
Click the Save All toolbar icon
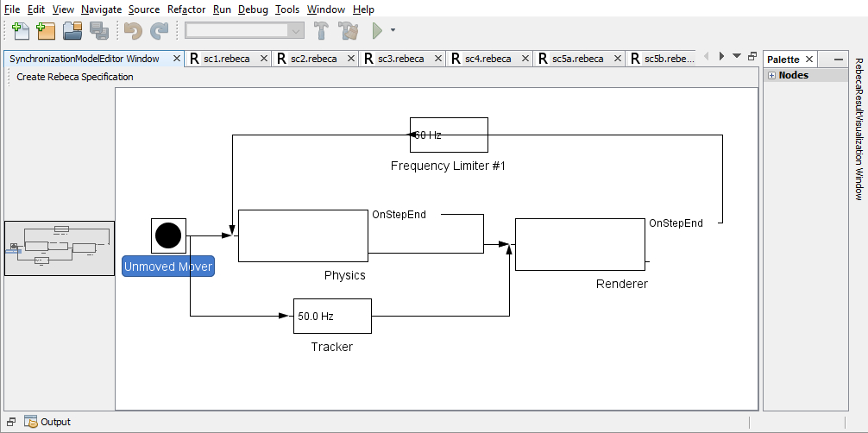tap(99, 30)
